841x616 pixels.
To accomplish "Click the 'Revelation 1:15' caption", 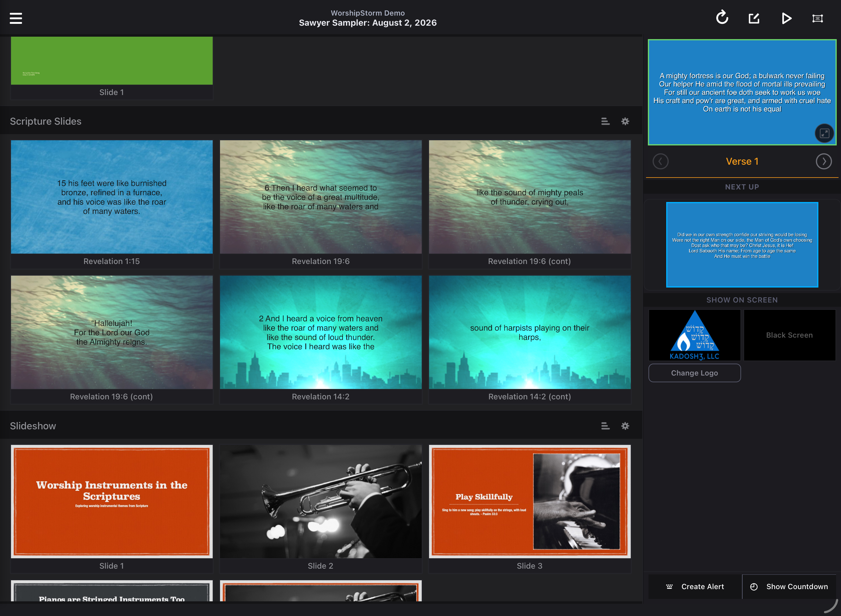I will pyautogui.click(x=112, y=261).
